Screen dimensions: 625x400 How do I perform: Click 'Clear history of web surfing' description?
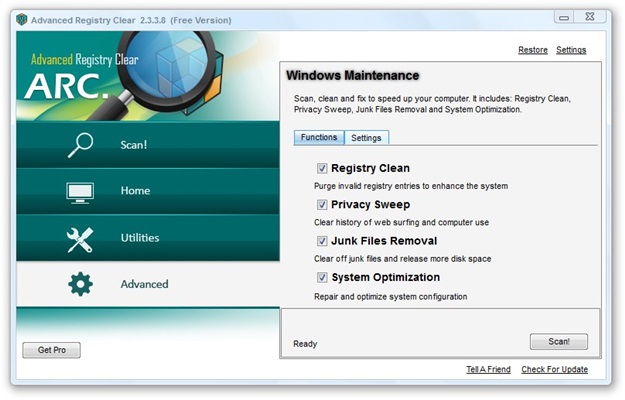coord(401,222)
